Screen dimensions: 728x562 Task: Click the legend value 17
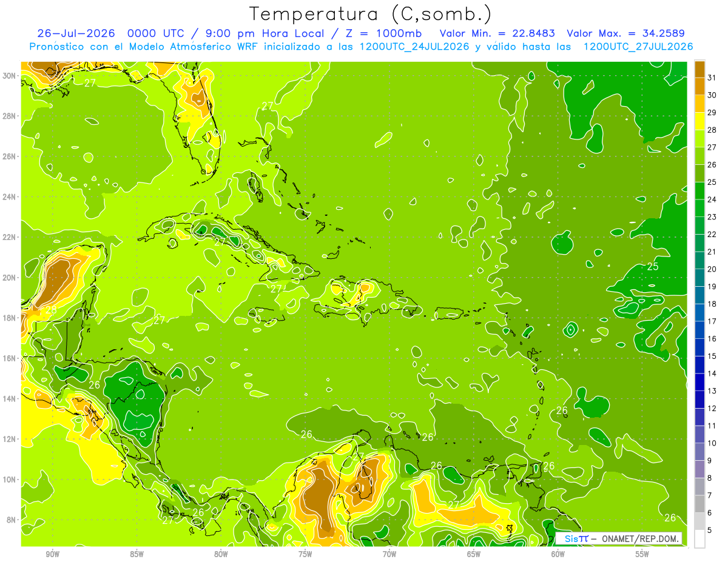712,321
